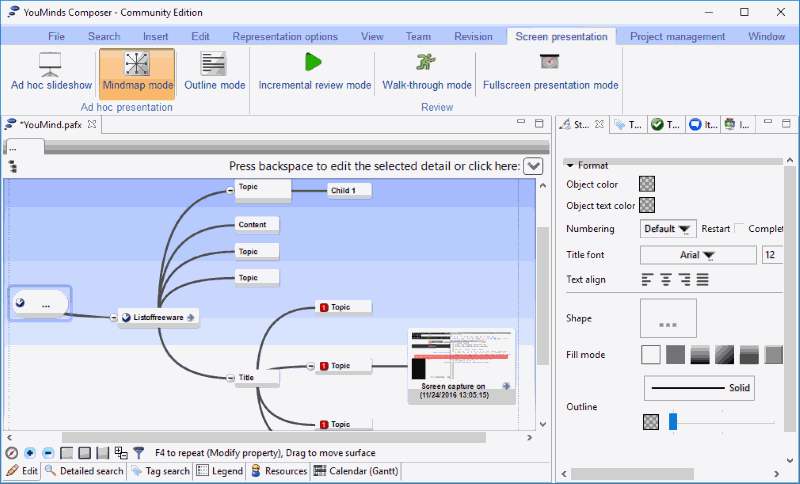
Task: Open the funnel filter icon
Action: (x=138, y=453)
